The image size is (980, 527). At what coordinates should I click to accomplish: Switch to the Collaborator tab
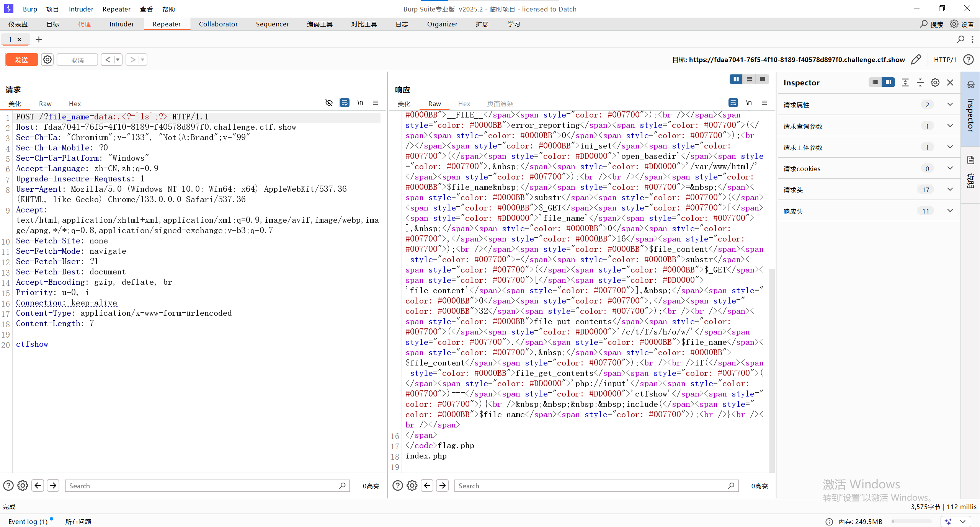coord(218,24)
